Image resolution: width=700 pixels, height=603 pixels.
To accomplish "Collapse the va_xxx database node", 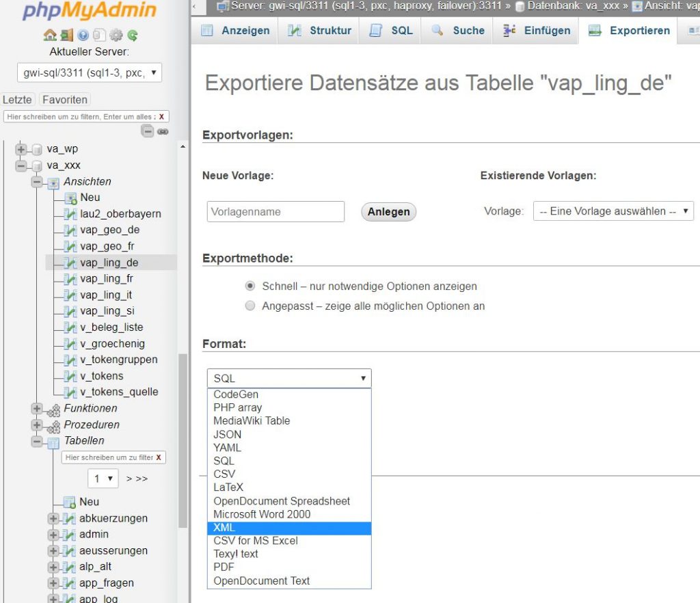I will click(x=21, y=165).
